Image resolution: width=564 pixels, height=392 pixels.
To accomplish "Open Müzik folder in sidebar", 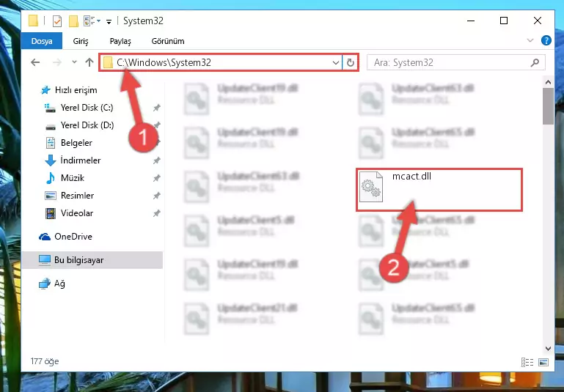I will click(x=73, y=178).
